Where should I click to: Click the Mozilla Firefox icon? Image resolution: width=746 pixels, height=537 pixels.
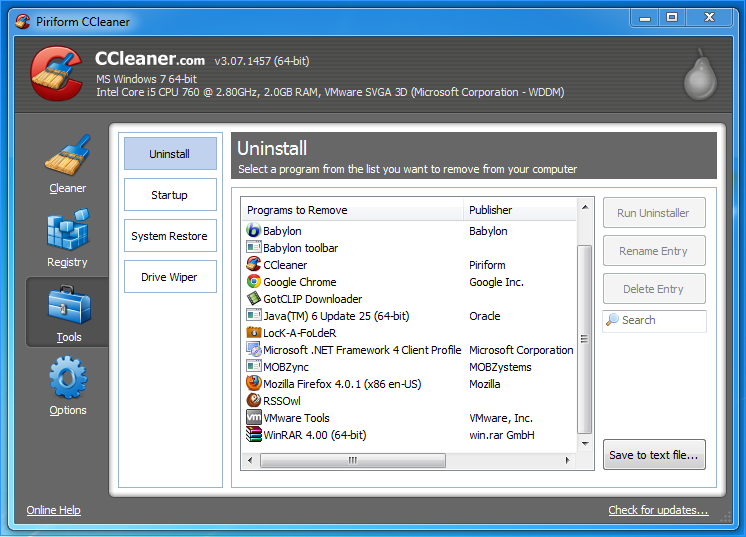[254, 383]
